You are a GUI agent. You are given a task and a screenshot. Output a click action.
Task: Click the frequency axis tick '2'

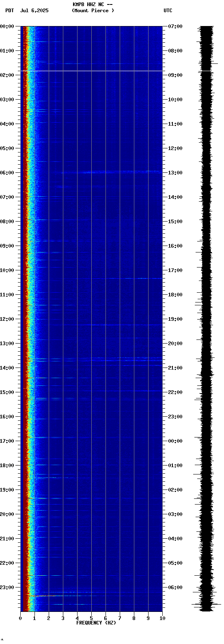pyautogui.click(x=49, y=618)
